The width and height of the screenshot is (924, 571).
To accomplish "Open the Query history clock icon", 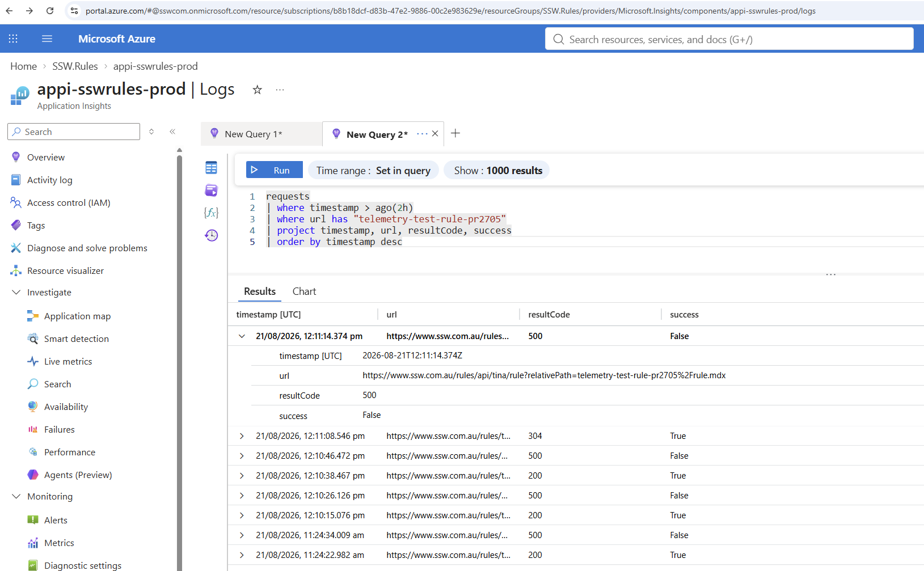I will (212, 235).
